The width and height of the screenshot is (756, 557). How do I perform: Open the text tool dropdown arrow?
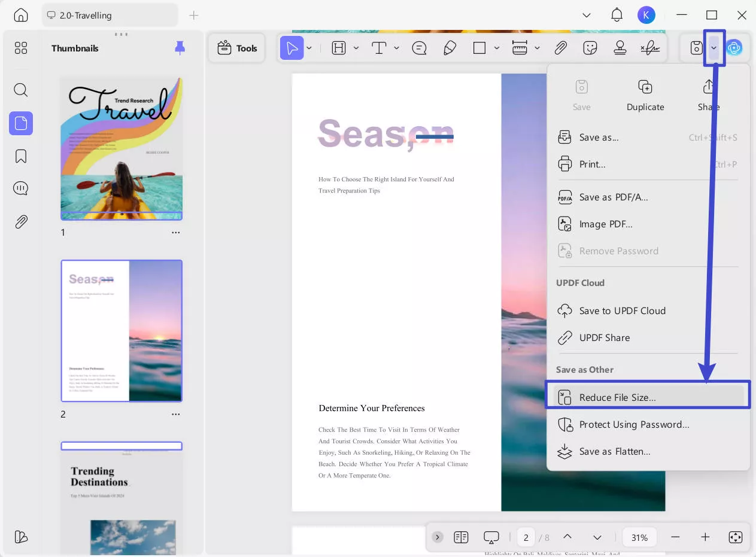(x=396, y=48)
